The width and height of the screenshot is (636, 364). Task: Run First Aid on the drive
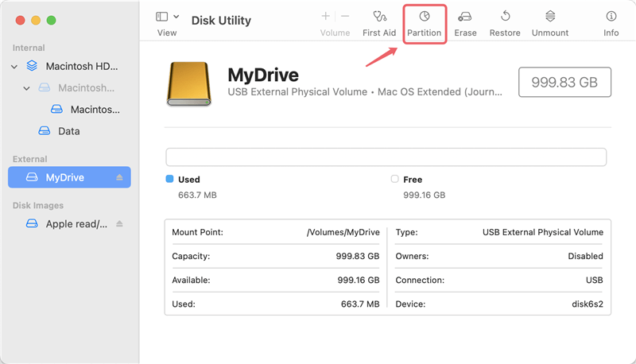click(379, 24)
